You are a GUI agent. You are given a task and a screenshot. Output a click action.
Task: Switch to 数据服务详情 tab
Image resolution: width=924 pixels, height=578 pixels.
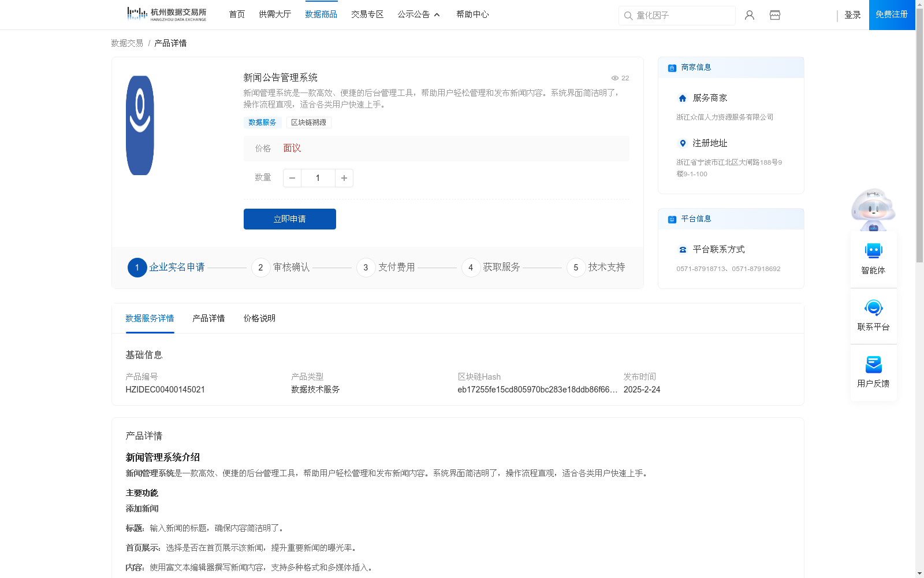pos(150,318)
